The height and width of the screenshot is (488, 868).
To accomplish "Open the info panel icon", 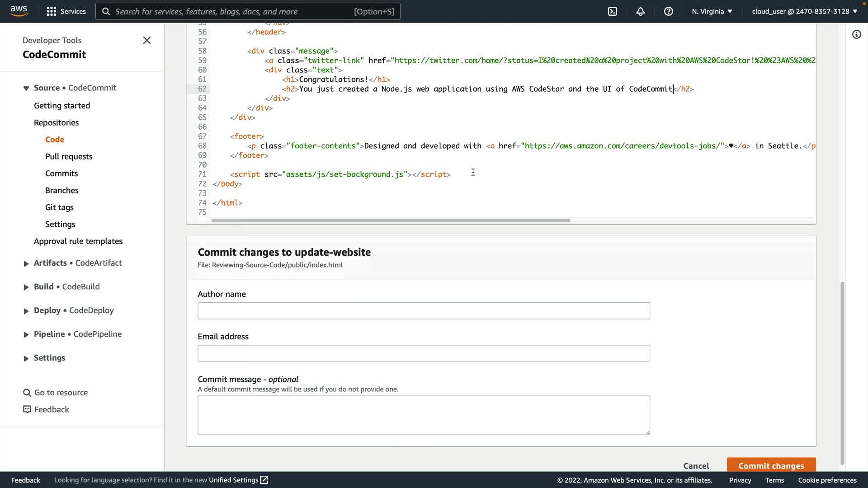I will pyautogui.click(x=857, y=34).
